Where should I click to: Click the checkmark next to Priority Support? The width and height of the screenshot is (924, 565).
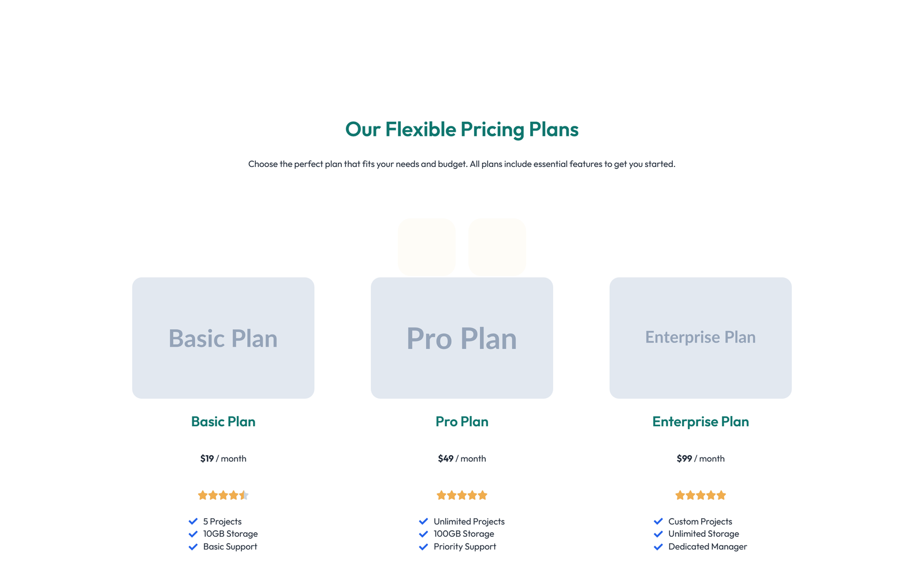pyautogui.click(x=423, y=547)
